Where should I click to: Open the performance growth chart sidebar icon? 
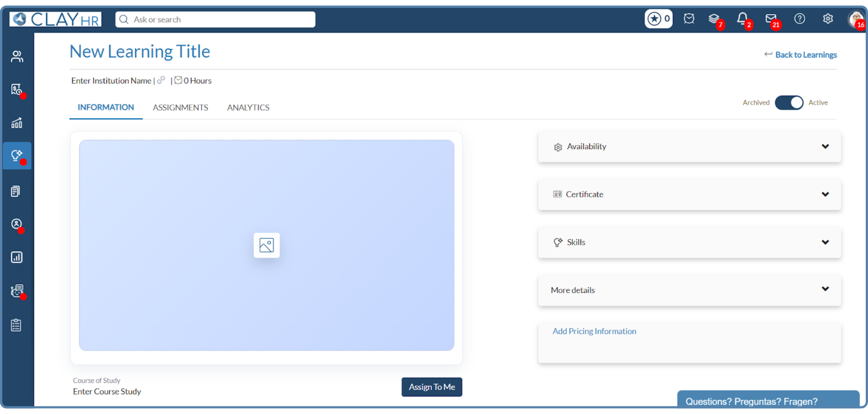(17, 123)
